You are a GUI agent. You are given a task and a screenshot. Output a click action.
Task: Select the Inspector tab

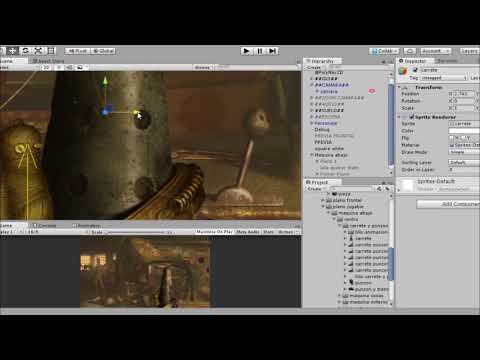click(414, 61)
